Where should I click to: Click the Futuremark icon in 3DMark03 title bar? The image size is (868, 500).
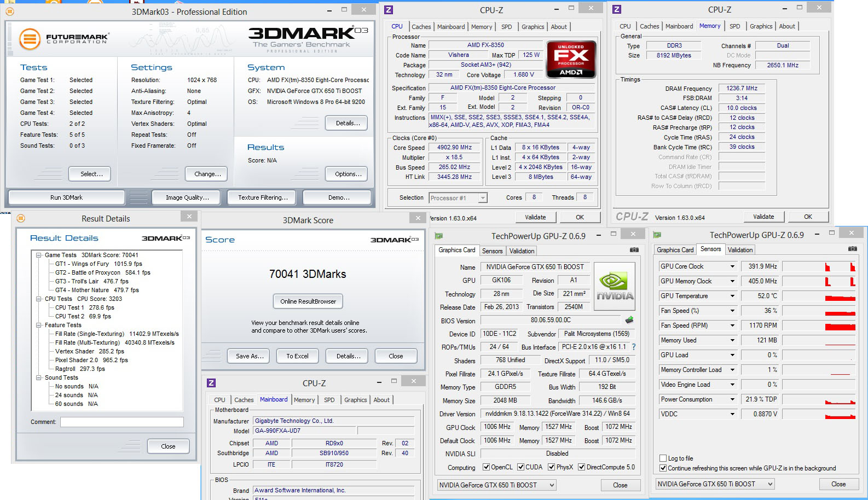[x=9, y=11]
